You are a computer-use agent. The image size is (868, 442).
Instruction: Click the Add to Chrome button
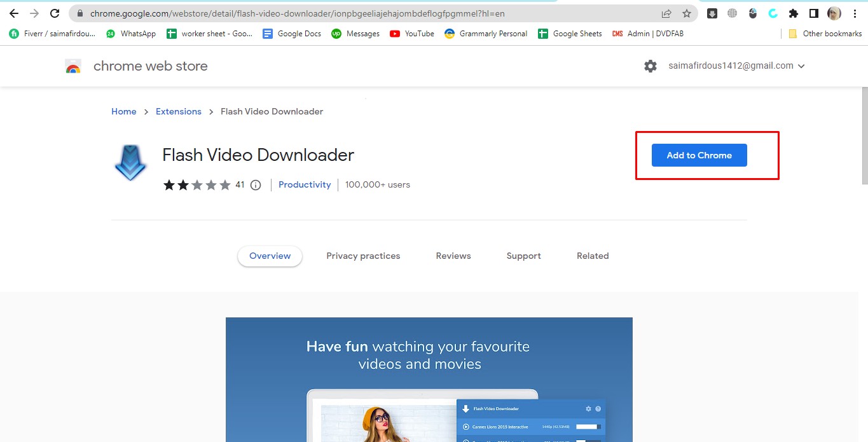[699, 155]
